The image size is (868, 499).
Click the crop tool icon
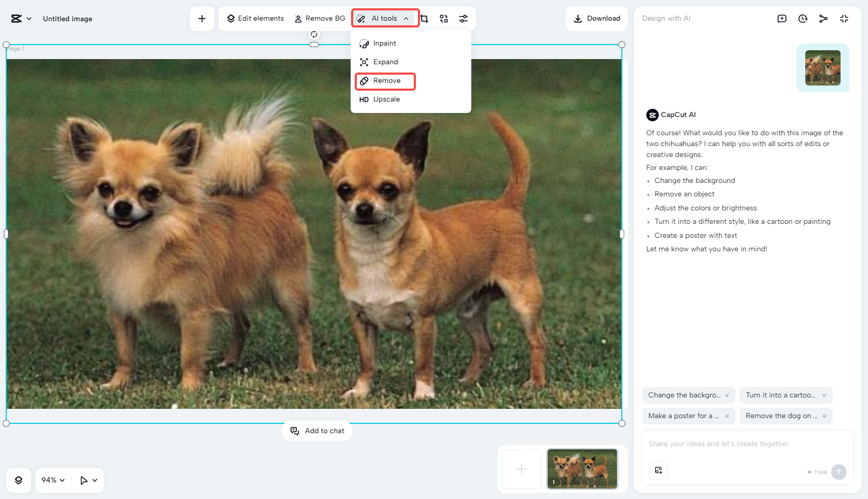tap(424, 19)
